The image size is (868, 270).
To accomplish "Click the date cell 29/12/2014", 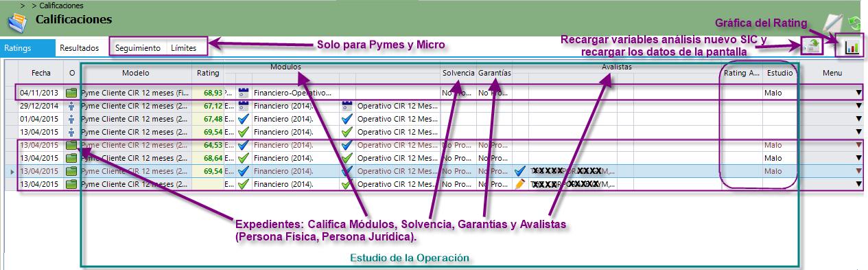I will point(40,106).
